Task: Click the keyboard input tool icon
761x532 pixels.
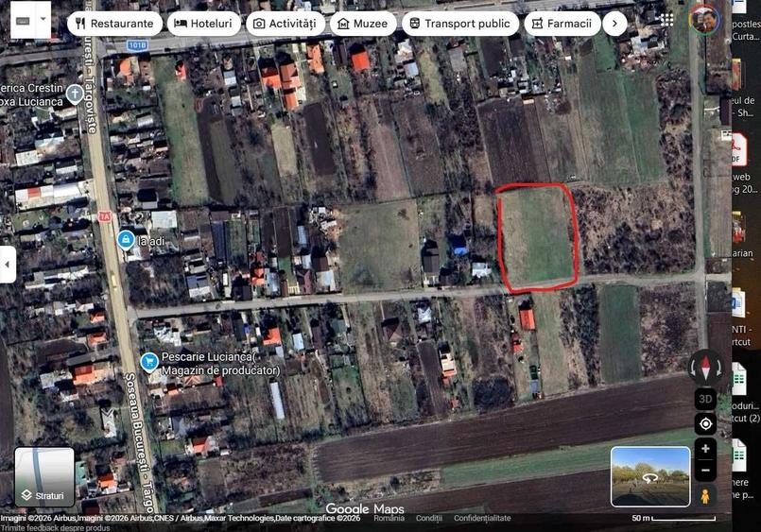Action: [23, 21]
